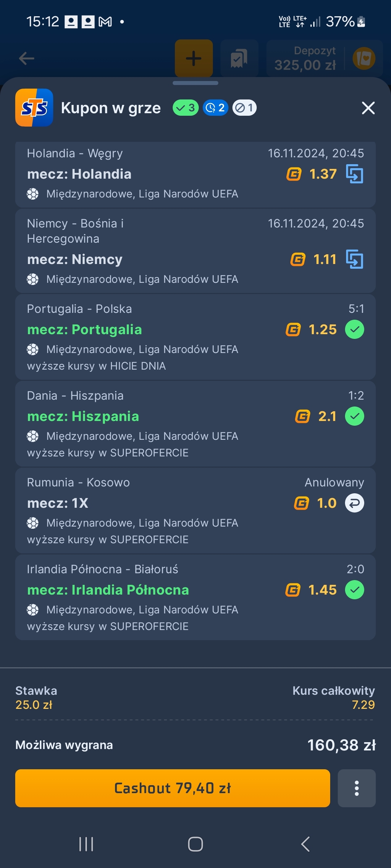Tap the casino cards icon

click(364, 58)
